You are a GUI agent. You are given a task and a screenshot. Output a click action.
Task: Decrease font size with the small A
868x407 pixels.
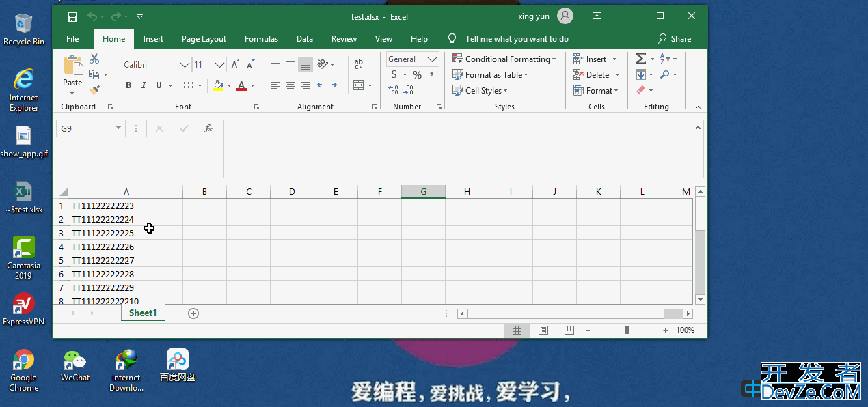point(250,65)
